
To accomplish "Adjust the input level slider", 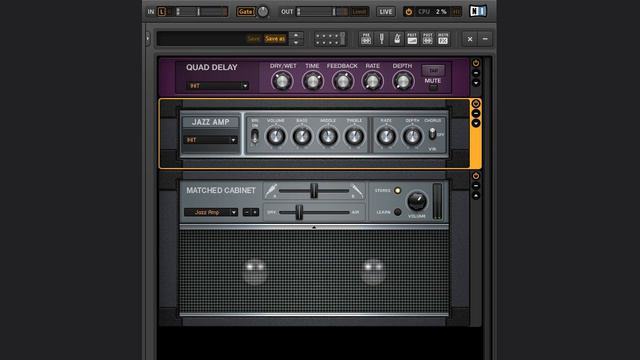I will point(200,12).
